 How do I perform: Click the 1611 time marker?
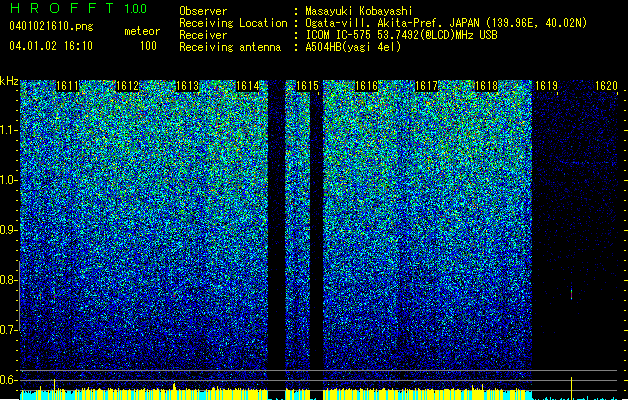click(67, 86)
